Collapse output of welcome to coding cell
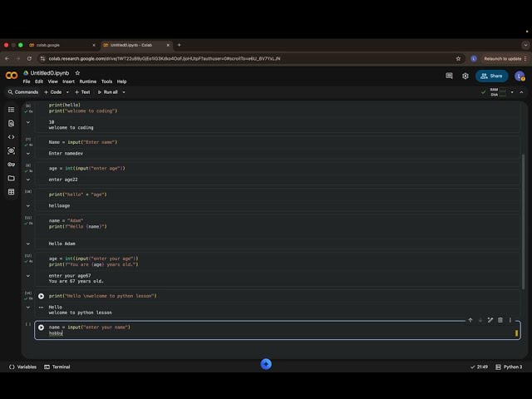 pyautogui.click(x=28, y=122)
